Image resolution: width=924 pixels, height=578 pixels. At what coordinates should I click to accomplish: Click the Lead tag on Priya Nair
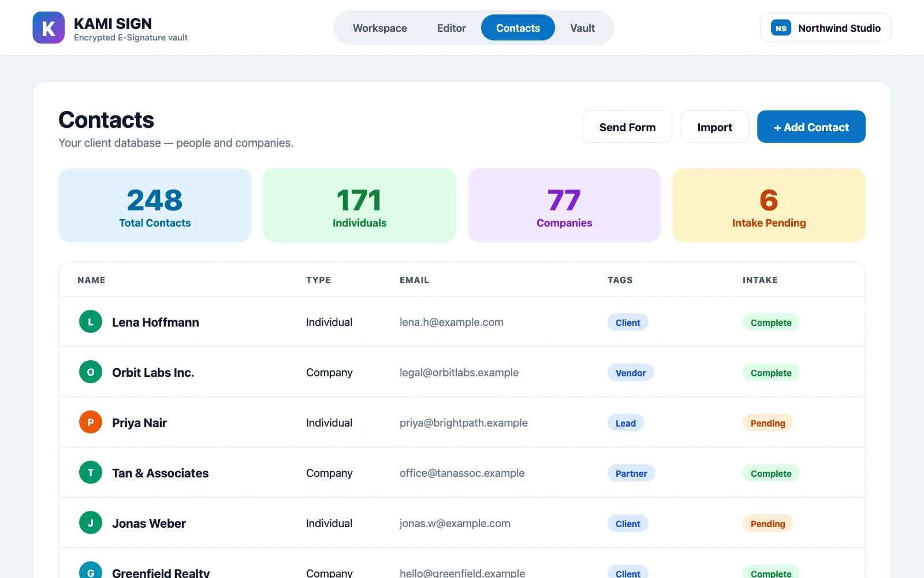pyautogui.click(x=625, y=423)
